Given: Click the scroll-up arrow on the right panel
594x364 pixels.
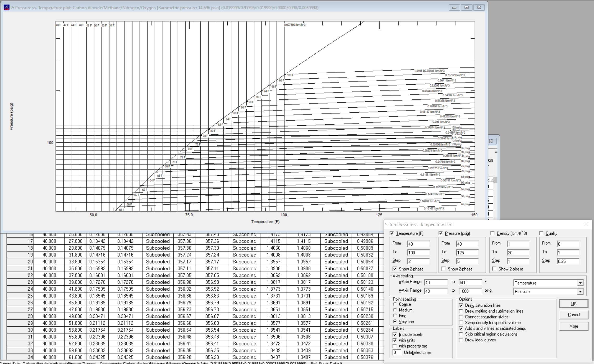Looking at the screenshot, I should 496,152.
